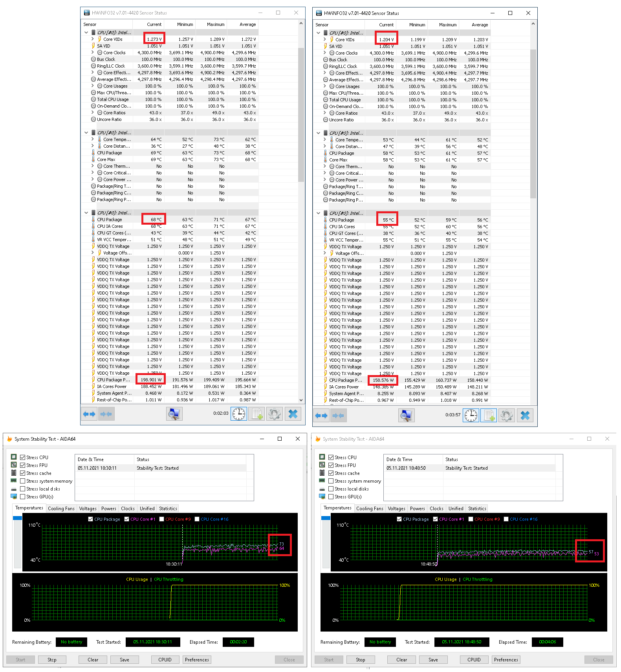Screen dimensions: 621x672
Task: Expand Core Clocks row in left HWiNFO
Action: pyautogui.click(x=92, y=53)
